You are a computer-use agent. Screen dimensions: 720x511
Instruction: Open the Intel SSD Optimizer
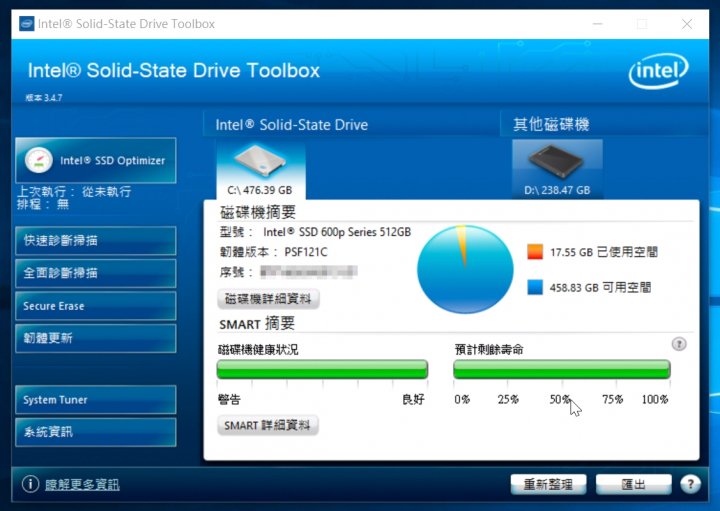pos(96,161)
